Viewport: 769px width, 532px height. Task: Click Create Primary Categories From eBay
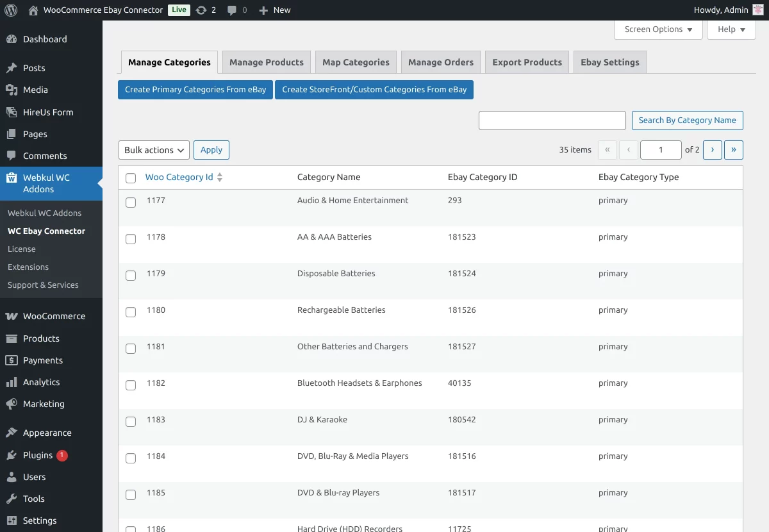pos(195,90)
